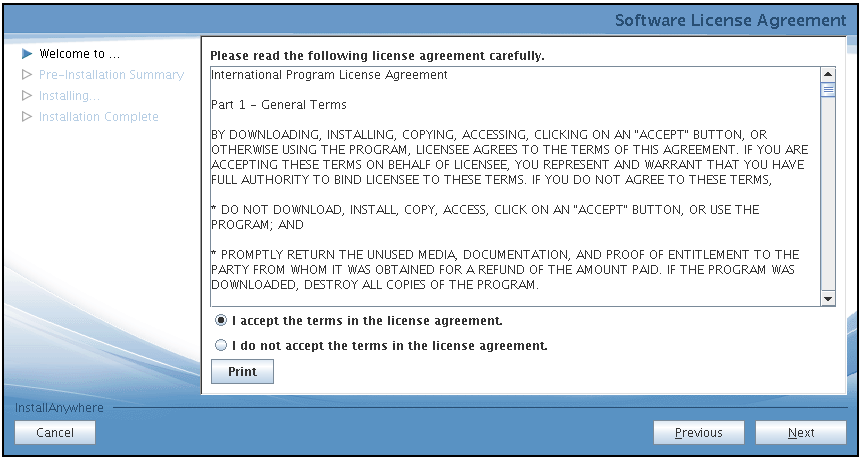Go back with the Previous button
862x459 pixels.
click(699, 433)
